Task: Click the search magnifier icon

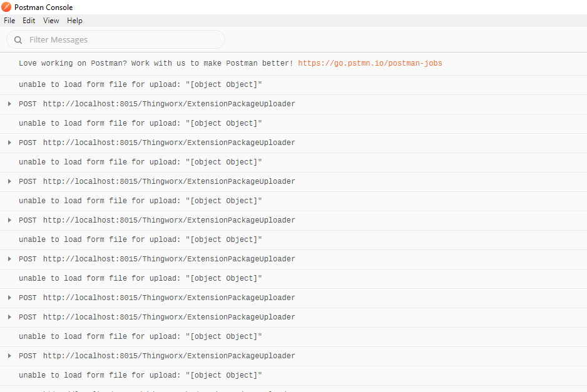Action: click(18, 39)
